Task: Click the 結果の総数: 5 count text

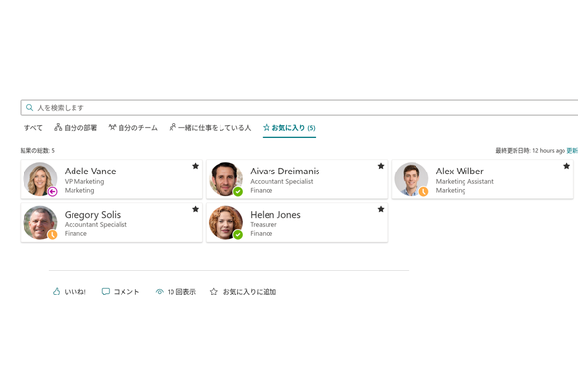Action: point(37,150)
